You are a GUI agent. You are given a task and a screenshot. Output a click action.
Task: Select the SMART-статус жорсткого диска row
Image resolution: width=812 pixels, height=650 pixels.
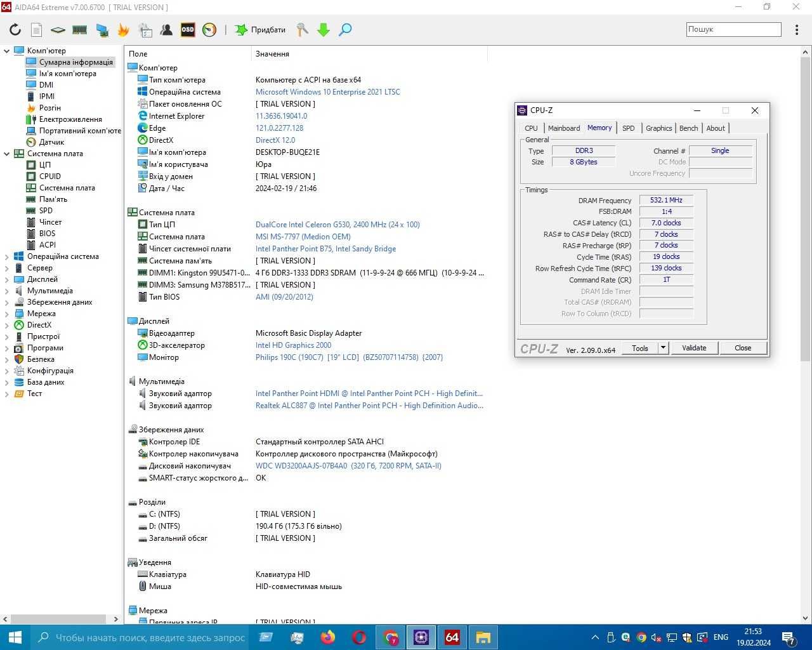[306, 478]
